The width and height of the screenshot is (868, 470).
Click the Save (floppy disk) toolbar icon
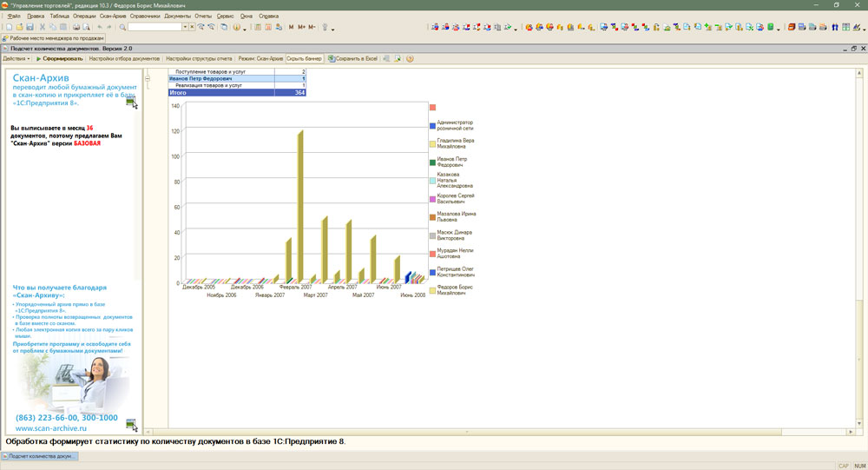[30, 27]
